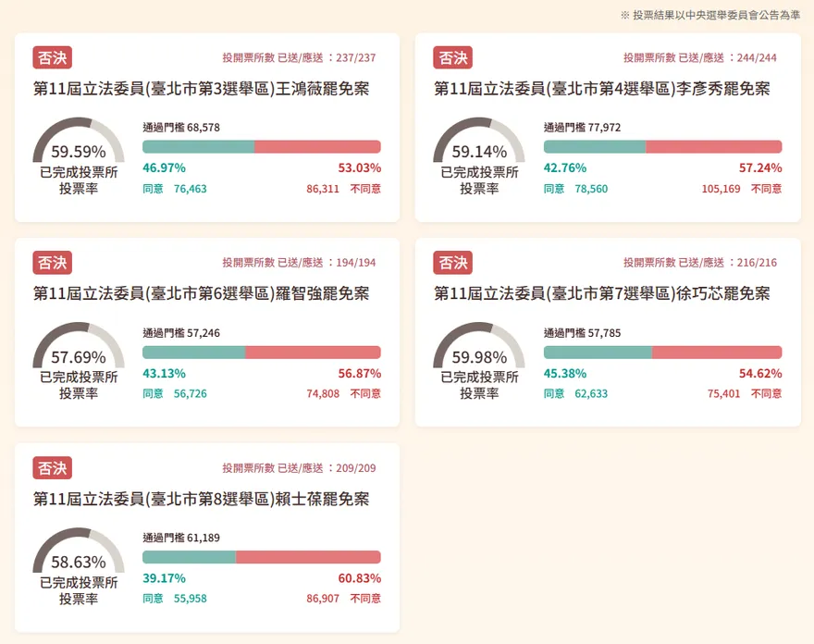
Task: Click the red 不同意 bar segment for 賴士葆
Action: point(308,557)
